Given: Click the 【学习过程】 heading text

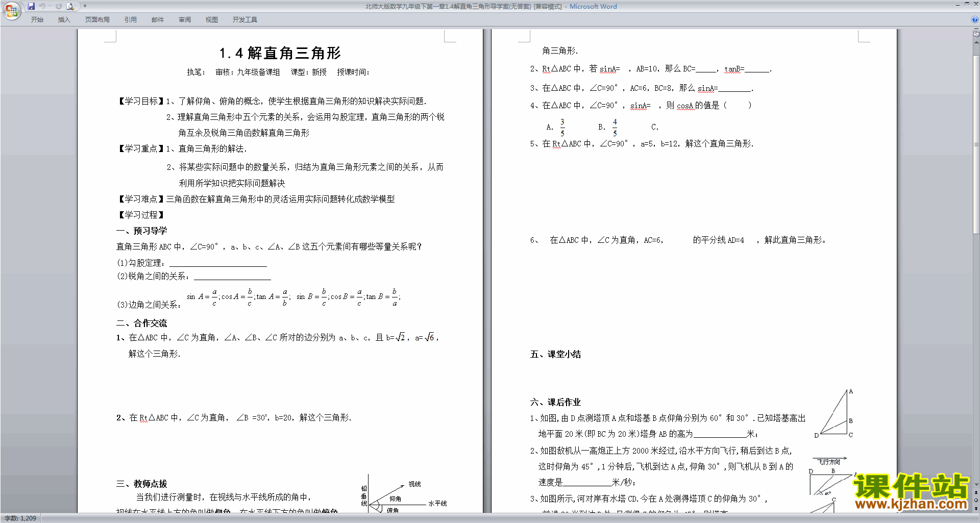Looking at the screenshot, I should pos(141,215).
